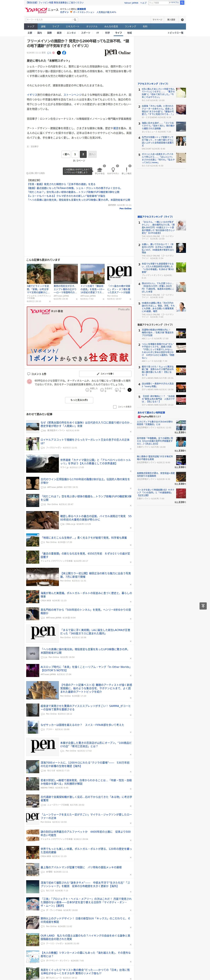Close the reaction tooltip popup
The image size is (210, 980).
[x=91, y=169]
